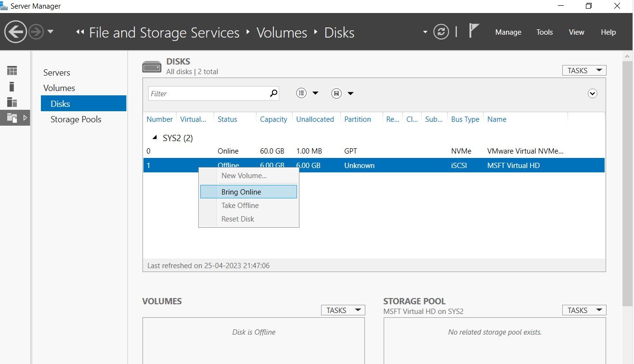This screenshot has width=634, height=364.
Task: Expand the Disks TASKS dropdown
Action: click(x=584, y=70)
